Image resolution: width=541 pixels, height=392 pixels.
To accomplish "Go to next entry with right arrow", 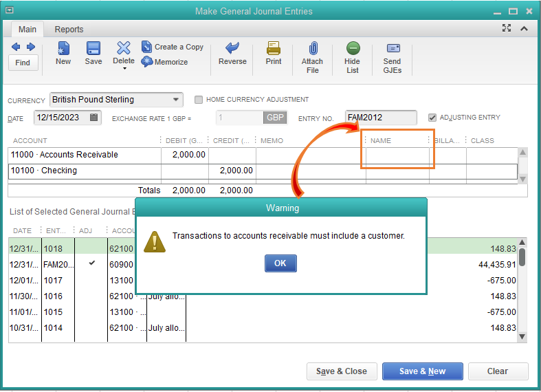I will [31, 47].
